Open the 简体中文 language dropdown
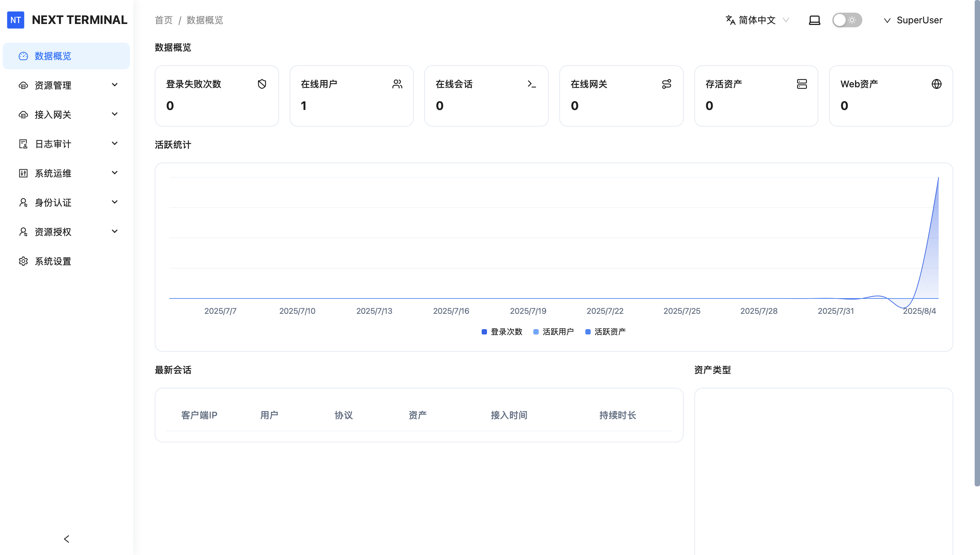Image resolution: width=980 pixels, height=555 pixels. [x=757, y=20]
